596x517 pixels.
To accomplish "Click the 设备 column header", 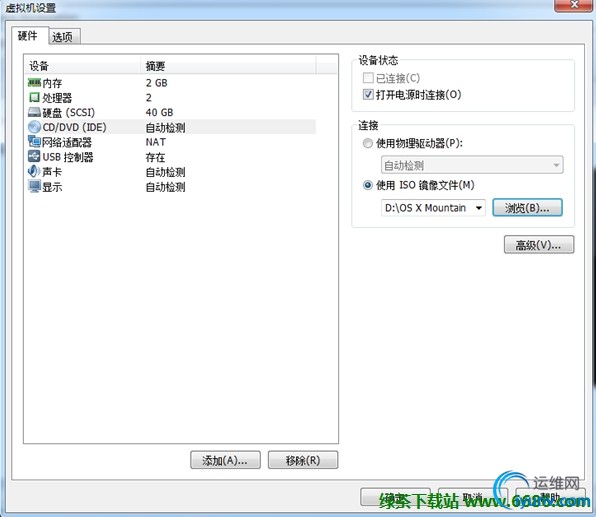I will click(x=82, y=66).
